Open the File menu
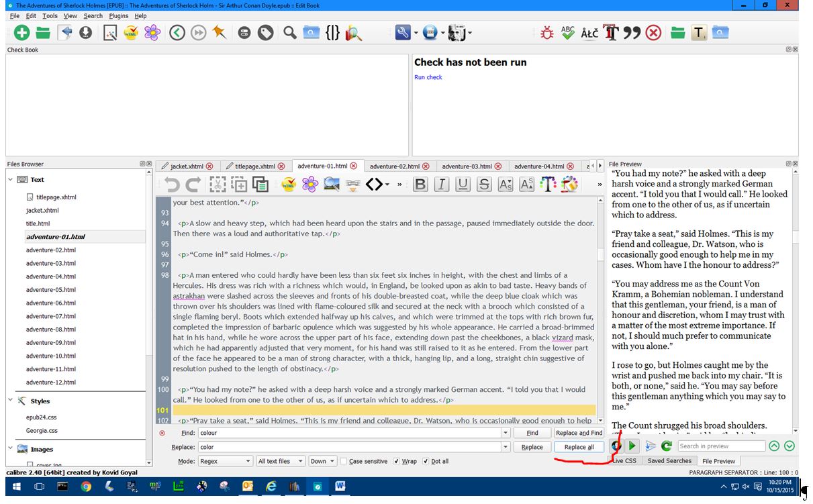Screen dimensions: 813x504 tap(15, 15)
